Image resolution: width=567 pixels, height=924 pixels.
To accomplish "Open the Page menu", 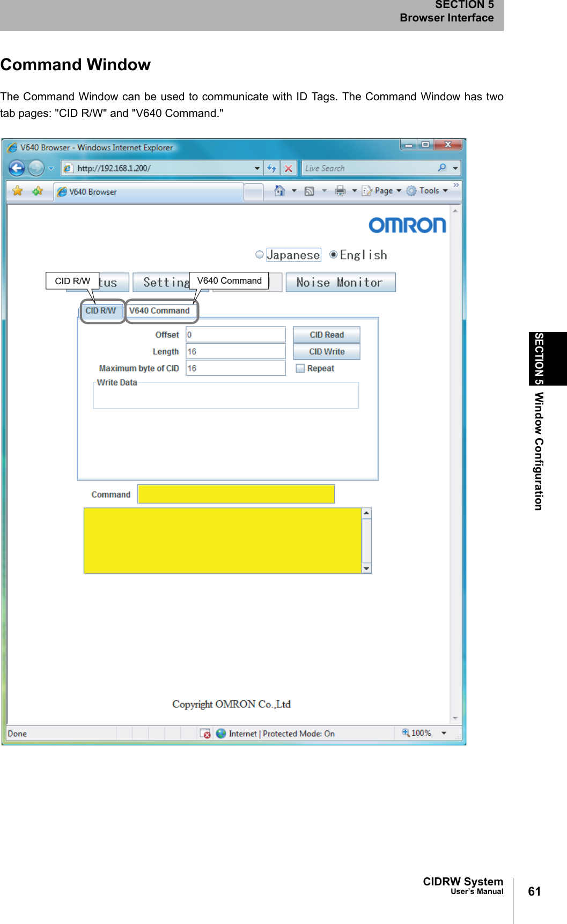I will (382, 191).
